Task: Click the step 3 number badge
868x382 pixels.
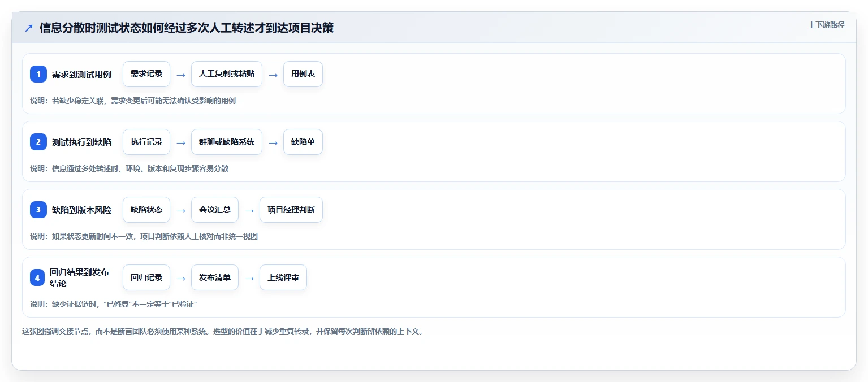Action: click(x=38, y=210)
